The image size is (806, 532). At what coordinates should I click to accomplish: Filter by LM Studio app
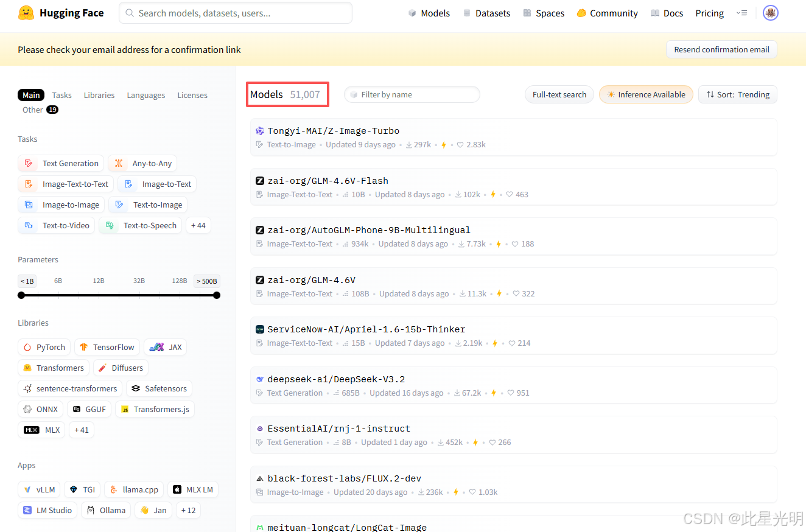[x=47, y=510]
